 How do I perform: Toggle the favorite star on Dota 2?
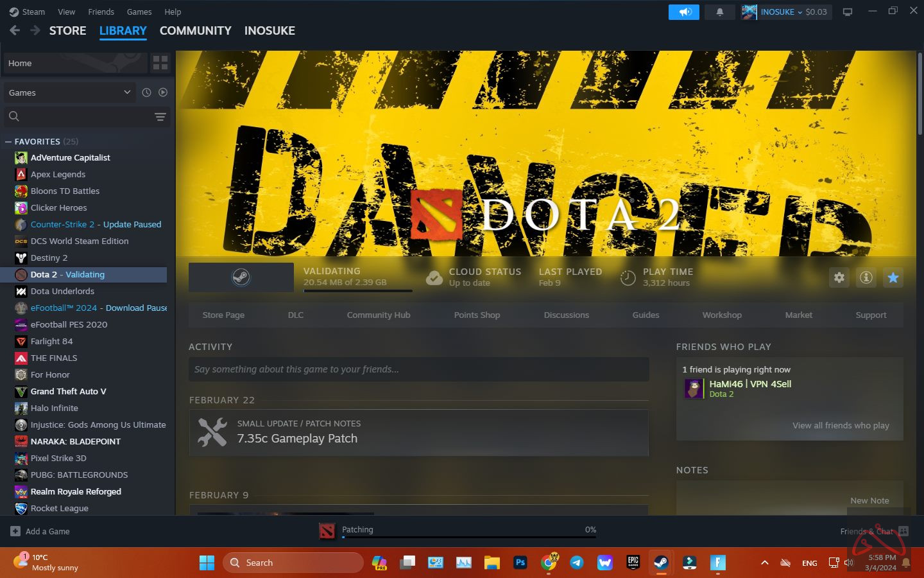[x=893, y=277]
